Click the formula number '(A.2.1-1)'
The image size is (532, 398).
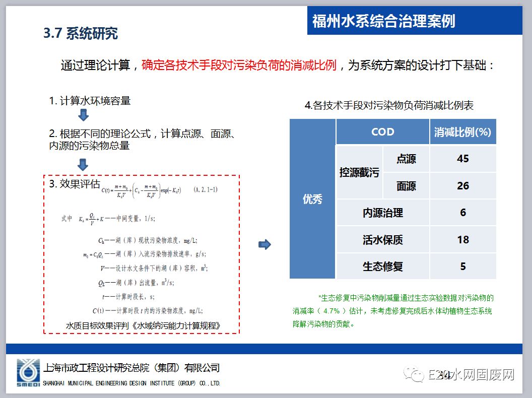[x=206, y=189]
